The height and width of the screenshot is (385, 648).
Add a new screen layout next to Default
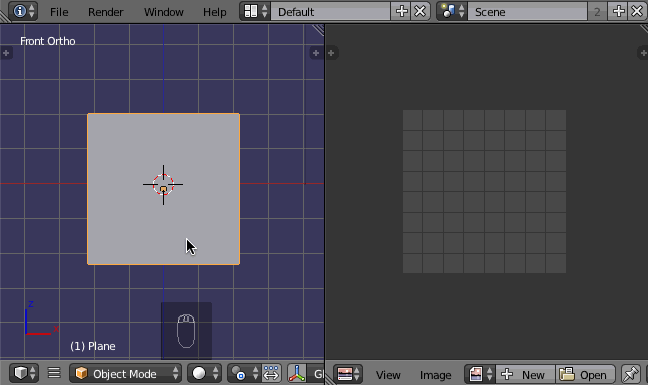pos(401,11)
